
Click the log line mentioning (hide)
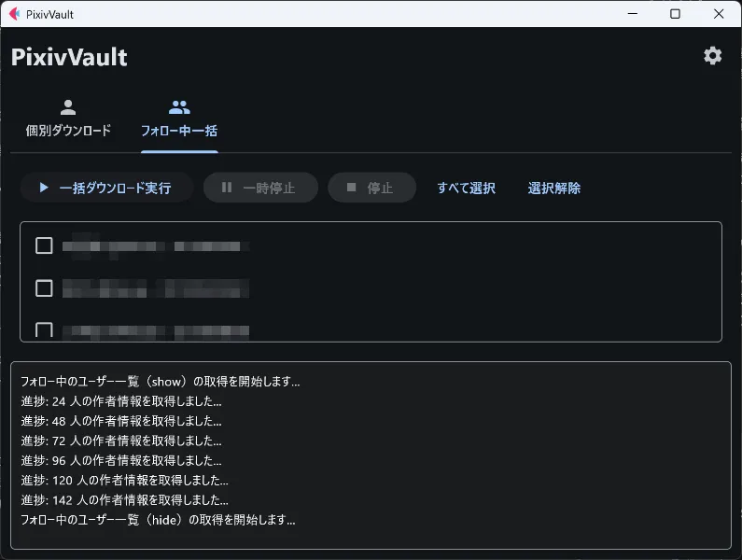[158, 520]
